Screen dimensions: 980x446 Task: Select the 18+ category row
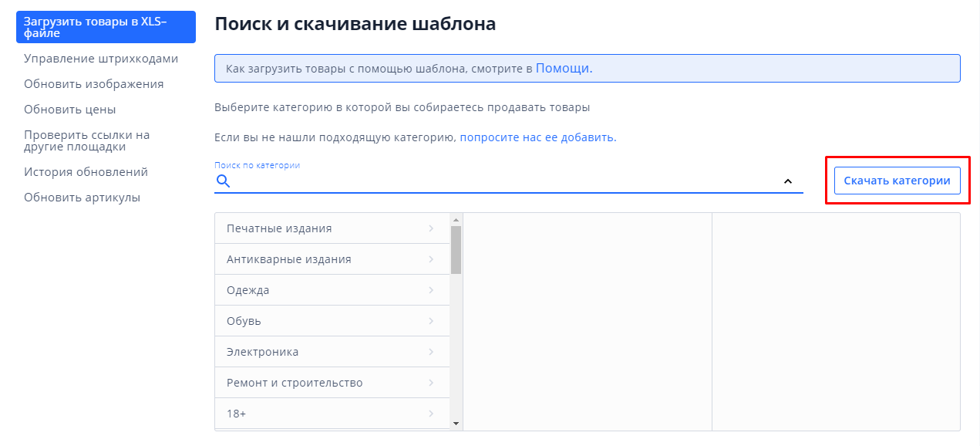click(332, 414)
